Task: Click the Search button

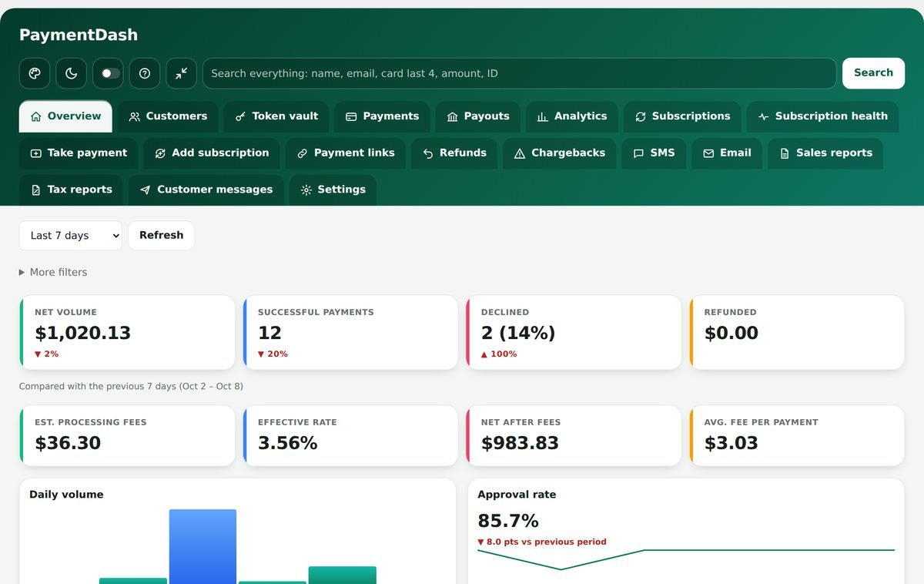Action: (873, 73)
